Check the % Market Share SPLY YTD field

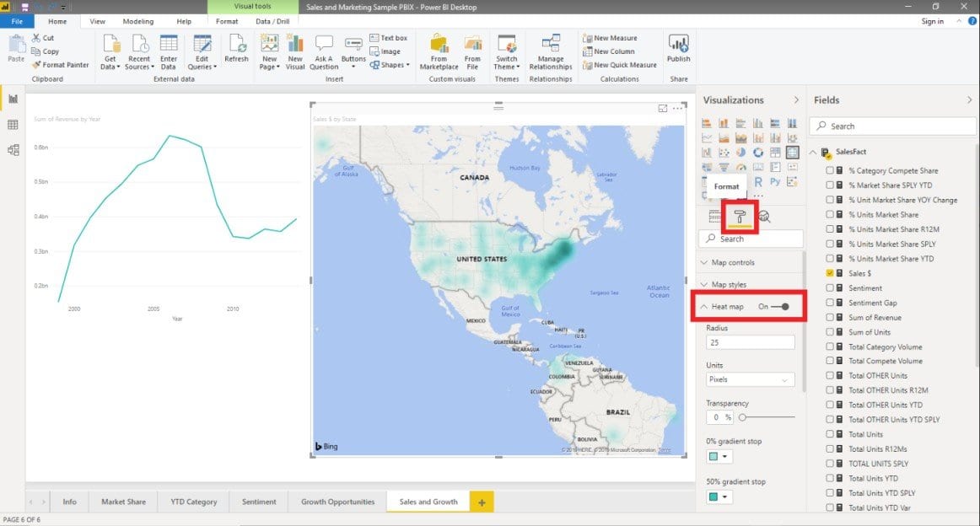(x=829, y=185)
